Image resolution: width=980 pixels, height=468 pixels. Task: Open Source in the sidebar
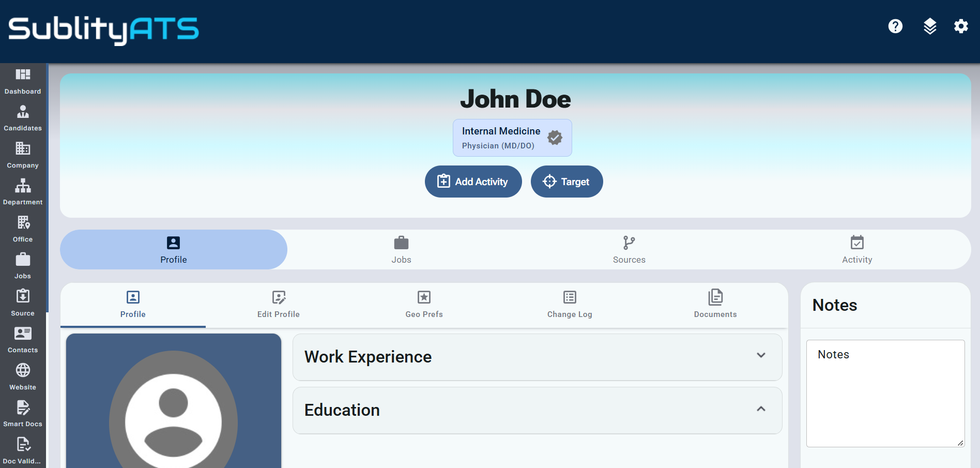coord(23,304)
